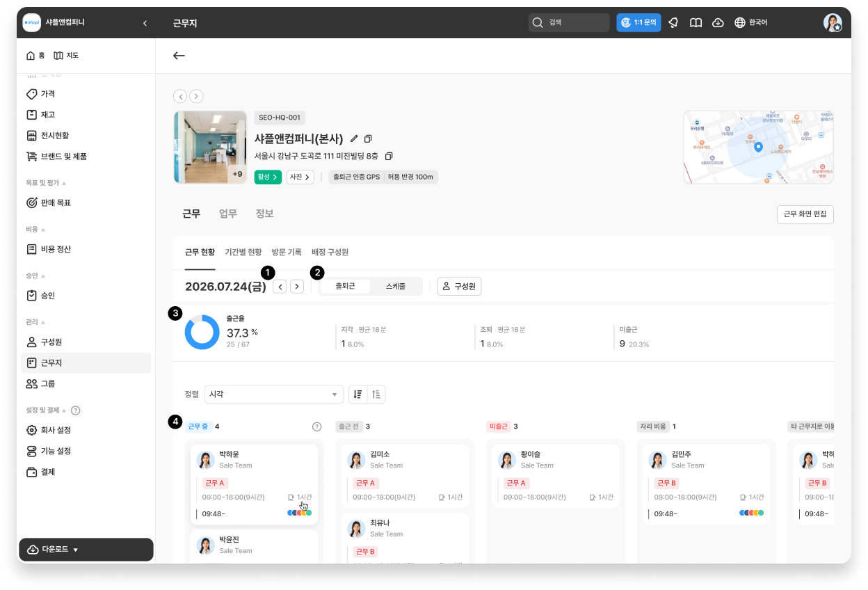Click the color dots on 박하윤 card

[300, 513]
